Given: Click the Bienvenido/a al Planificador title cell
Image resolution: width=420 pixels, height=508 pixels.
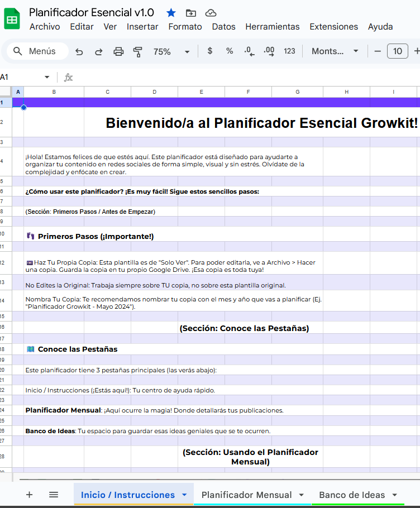Looking at the screenshot, I should click(x=252, y=122).
